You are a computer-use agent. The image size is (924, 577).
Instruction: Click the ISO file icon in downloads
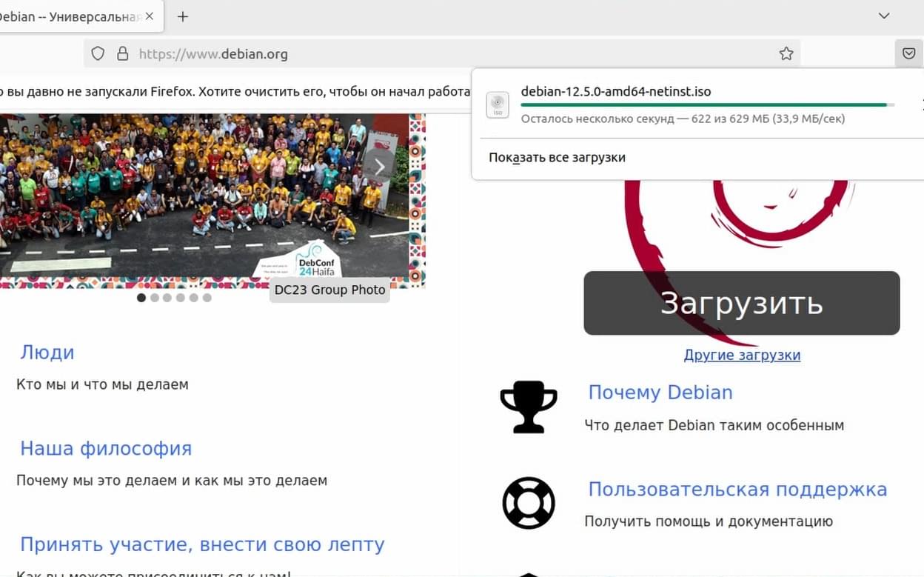(x=498, y=104)
